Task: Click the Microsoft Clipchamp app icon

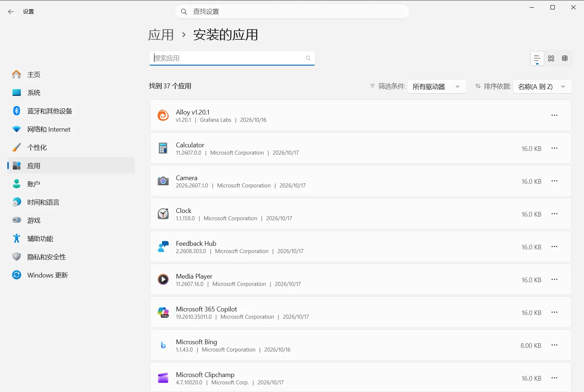Action: coord(163,378)
